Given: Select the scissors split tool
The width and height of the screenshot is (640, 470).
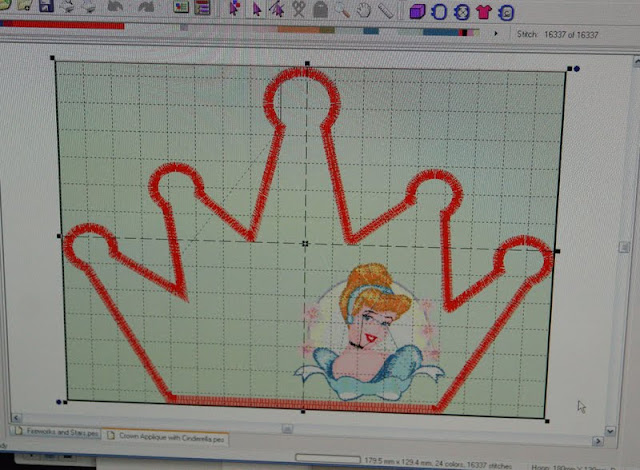Looking at the screenshot, I should pyautogui.click(x=299, y=9).
